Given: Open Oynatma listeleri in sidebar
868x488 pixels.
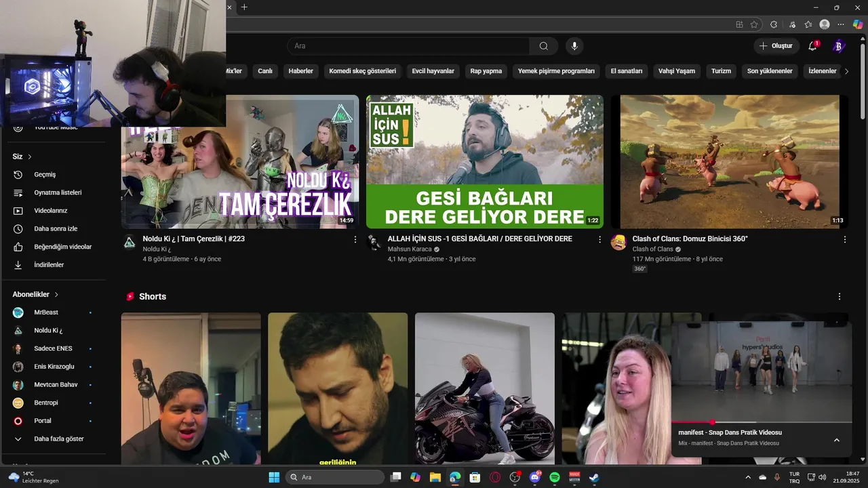Looking at the screenshot, I should (x=54, y=192).
